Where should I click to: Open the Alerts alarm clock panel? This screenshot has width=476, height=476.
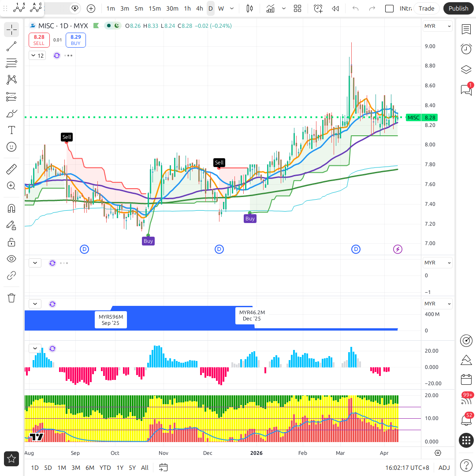coord(466,49)
